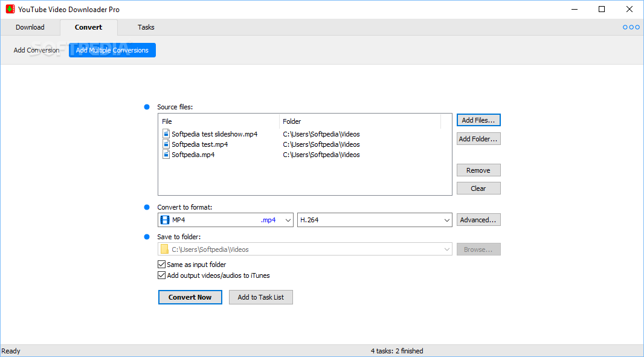
Task: Choose the Add Conversion sub-tab
Action: click(x=37, y=50)
